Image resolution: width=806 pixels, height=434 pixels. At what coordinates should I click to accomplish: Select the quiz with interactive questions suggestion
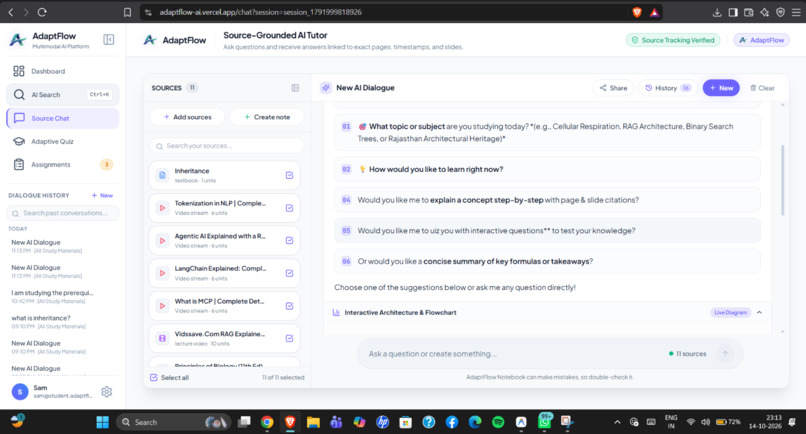click(547, 230)
